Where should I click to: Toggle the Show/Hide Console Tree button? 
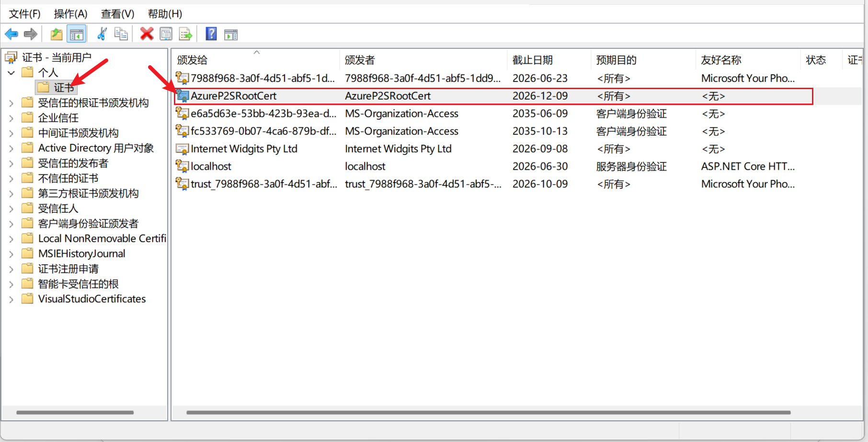click(x=77, y=34)
